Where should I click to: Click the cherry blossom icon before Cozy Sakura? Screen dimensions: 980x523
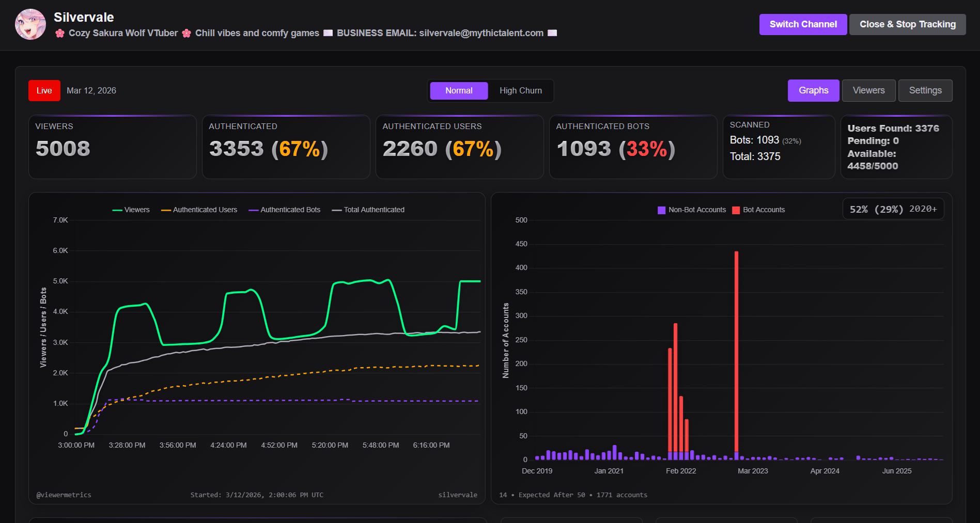point(60,33)
